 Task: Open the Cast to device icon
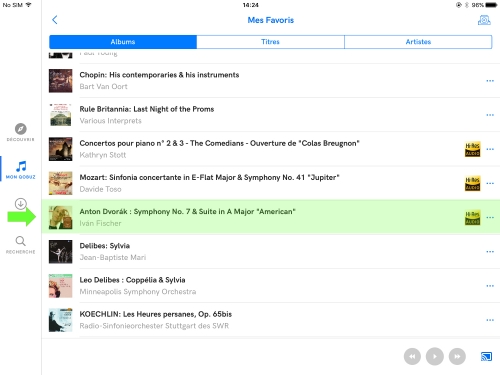[486, 356]
